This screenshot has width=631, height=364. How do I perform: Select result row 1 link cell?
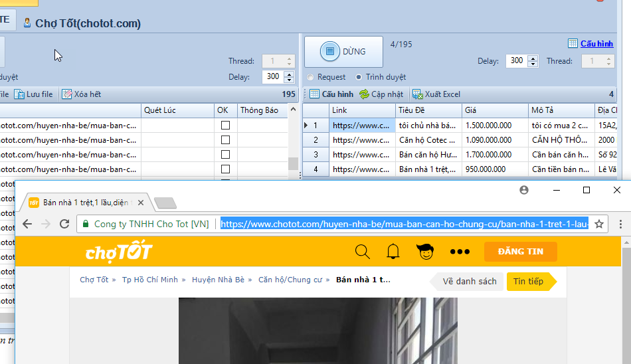point(362,126)
